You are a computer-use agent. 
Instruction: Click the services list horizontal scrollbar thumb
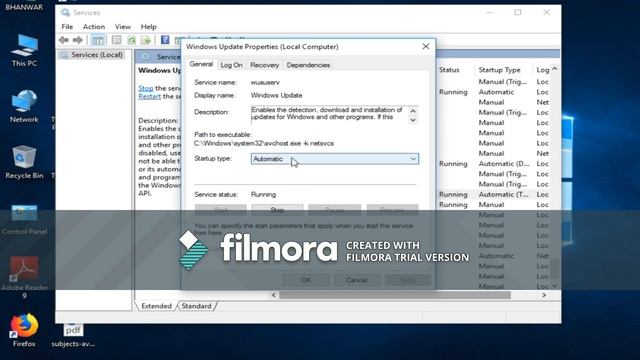395,295
